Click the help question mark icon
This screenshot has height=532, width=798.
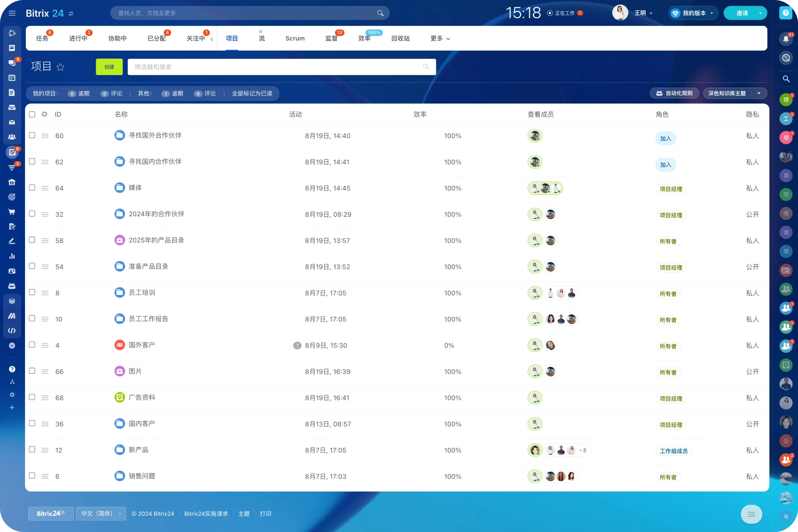[785, 13]
